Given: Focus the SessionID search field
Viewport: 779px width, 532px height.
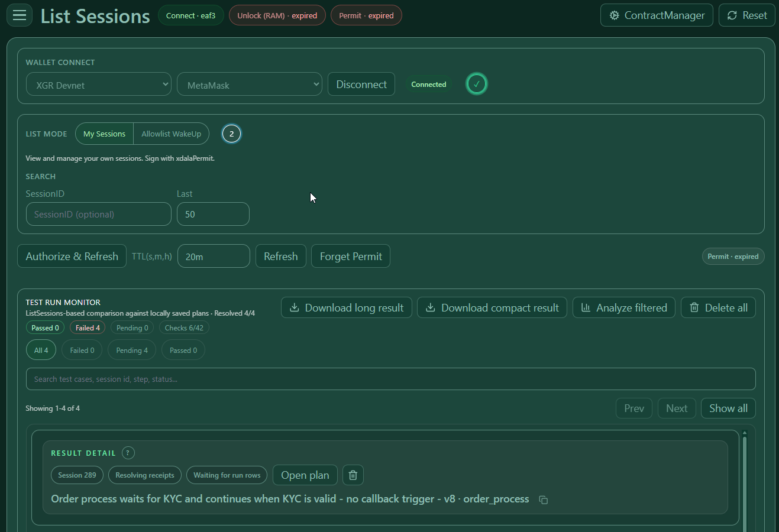Looking at the screenshot, I should point(99,214).
